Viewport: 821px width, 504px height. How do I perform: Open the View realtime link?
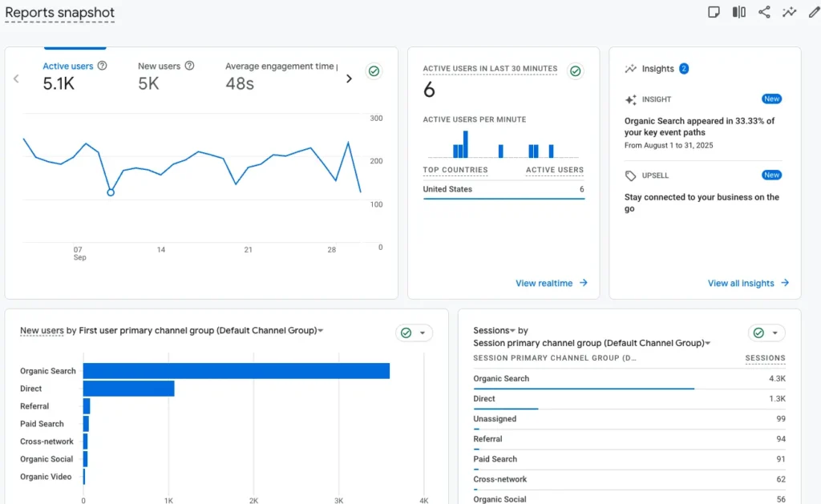tap(552, 283)
